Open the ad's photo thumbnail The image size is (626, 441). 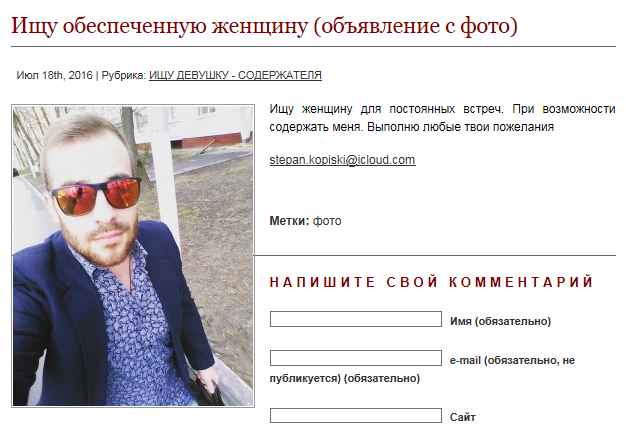(x=133, y=256)
